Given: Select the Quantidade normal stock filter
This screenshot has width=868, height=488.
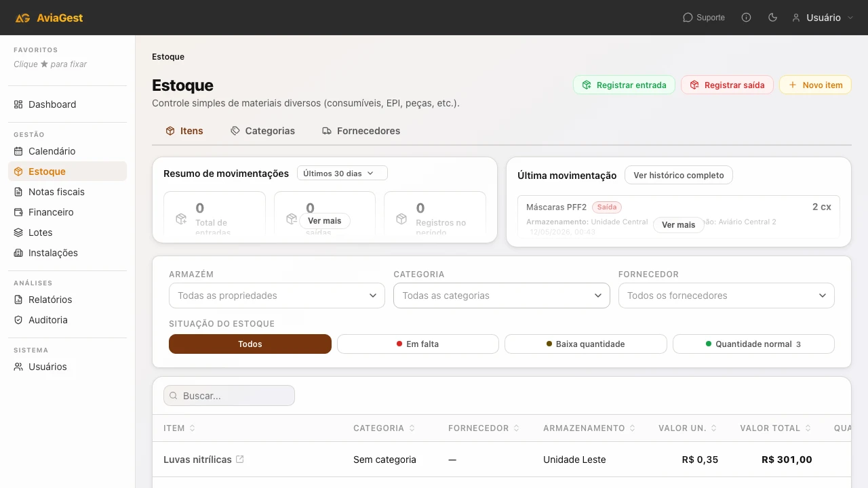Looking at the screenshot, I should (x=753, y=344).
